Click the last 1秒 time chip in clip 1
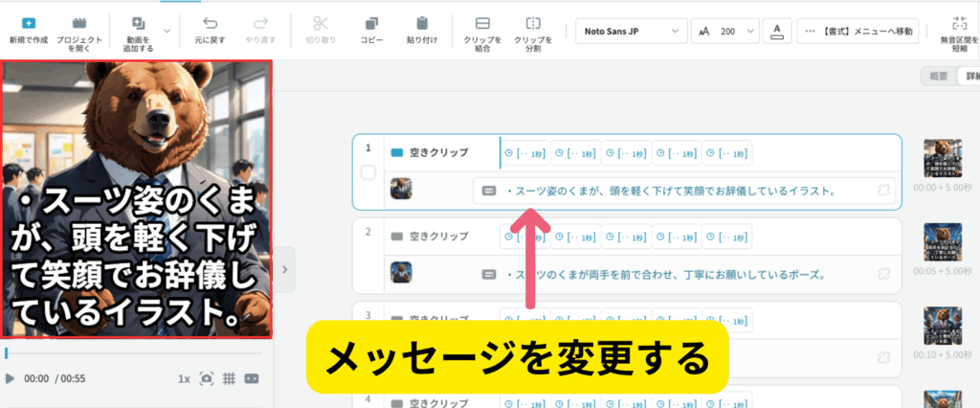Screen dimensions: 980x408 tap(727, 152)
